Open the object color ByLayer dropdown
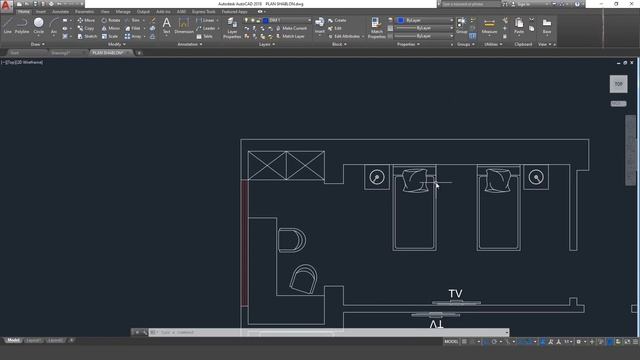Screen dimensions: 640x360 coord(425,20)
